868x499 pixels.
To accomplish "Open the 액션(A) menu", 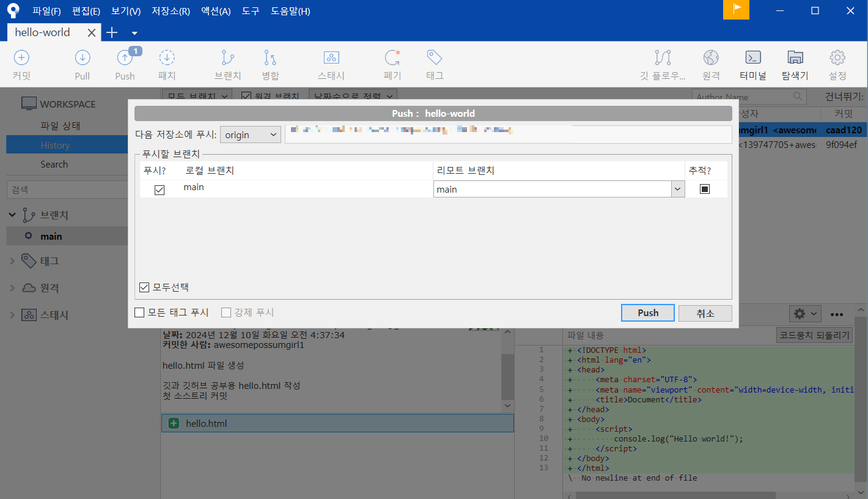I will coord(216,11).
